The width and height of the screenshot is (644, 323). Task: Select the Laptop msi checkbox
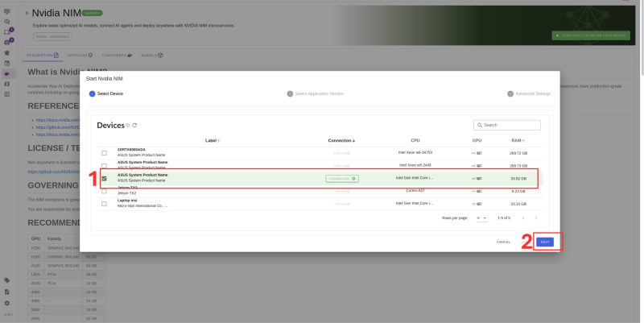point(104,204)
